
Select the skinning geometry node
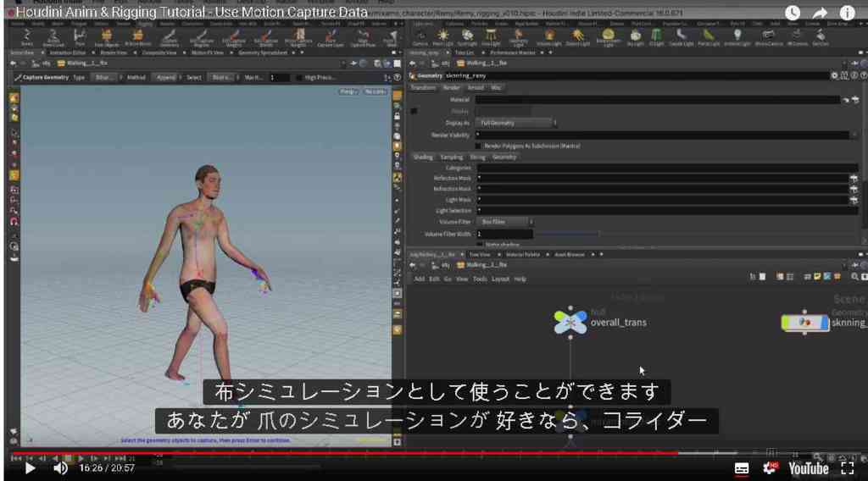[805, 323]
